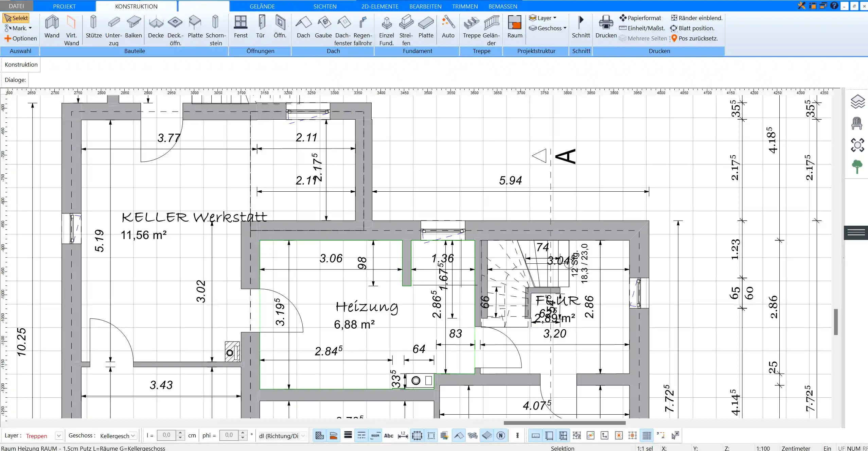Switch to the GELÄNDE tab

pos(262,6)
